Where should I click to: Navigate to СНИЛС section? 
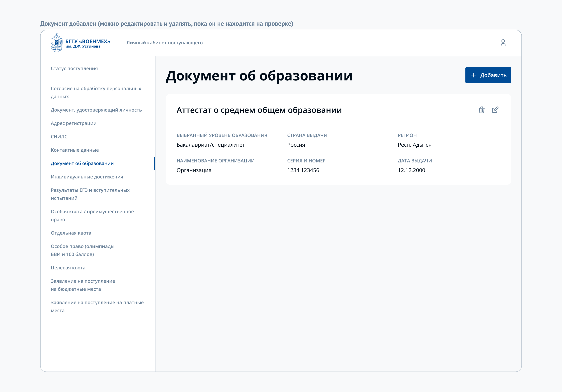59,137
